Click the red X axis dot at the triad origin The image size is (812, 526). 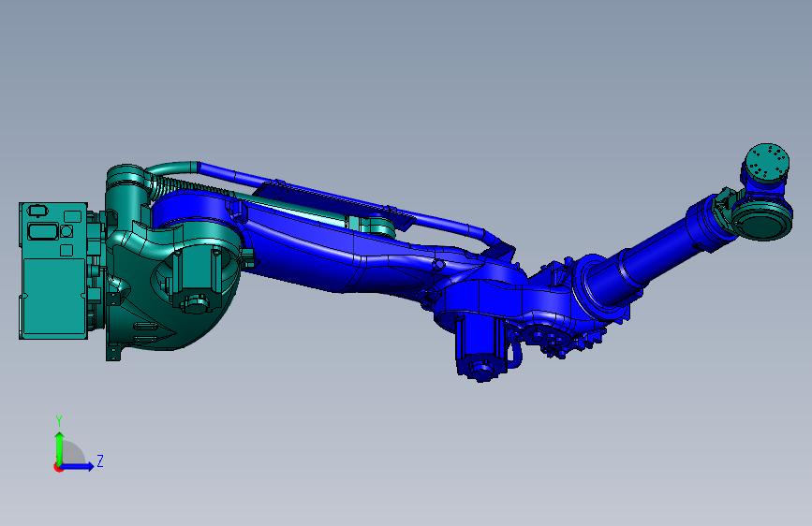coord(58,467)
